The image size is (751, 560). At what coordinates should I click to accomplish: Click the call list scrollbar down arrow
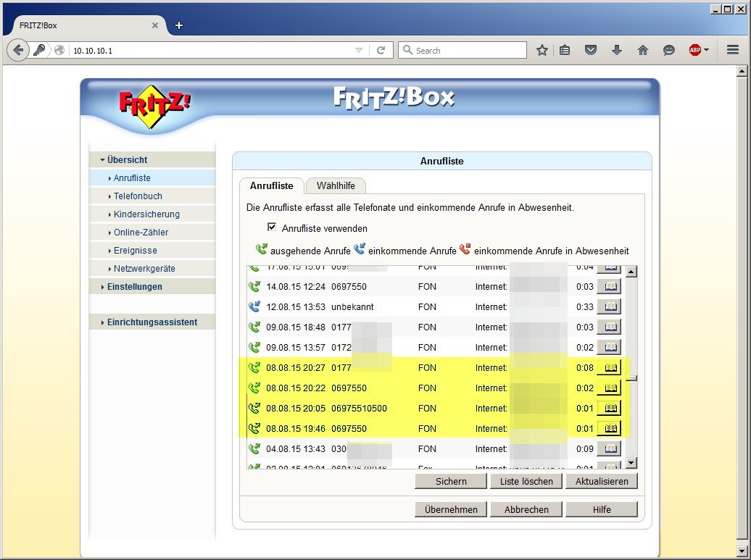pos(631,463)
